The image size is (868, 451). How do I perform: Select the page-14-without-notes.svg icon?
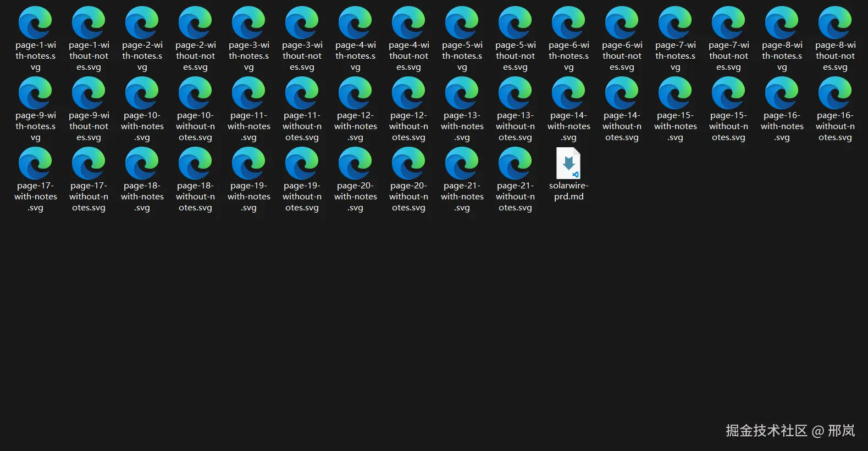pos(622,93)
